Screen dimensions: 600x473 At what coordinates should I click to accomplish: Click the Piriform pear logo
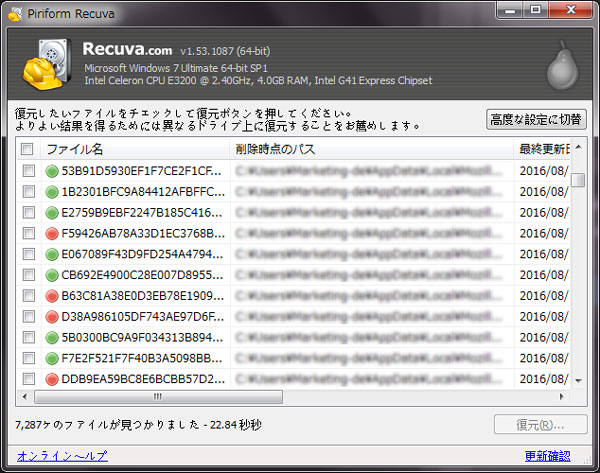(562, 66)
